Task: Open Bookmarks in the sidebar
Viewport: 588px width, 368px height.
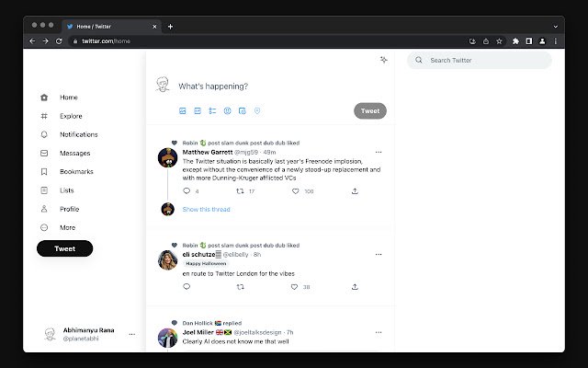Action: click(67, 172)
